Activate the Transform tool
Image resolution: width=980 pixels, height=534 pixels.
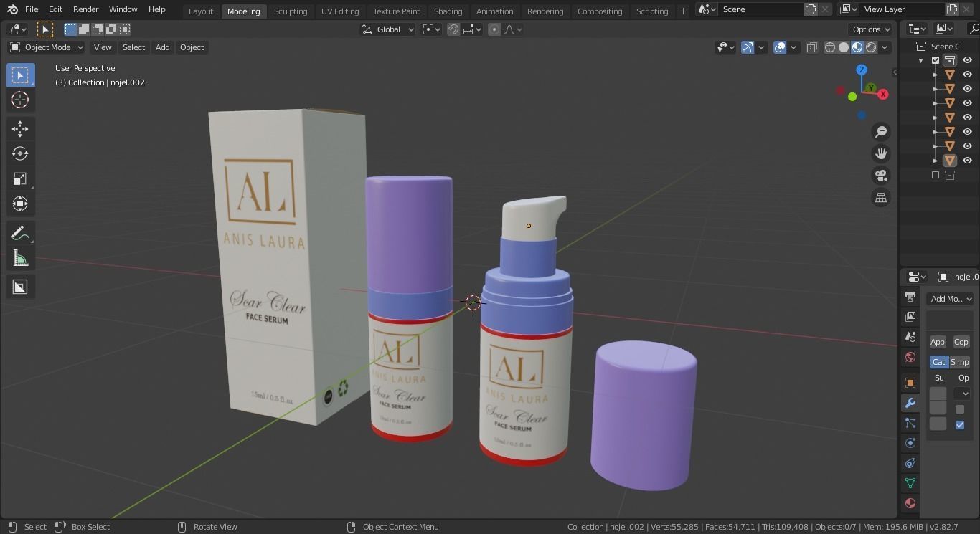pos(20,204)
